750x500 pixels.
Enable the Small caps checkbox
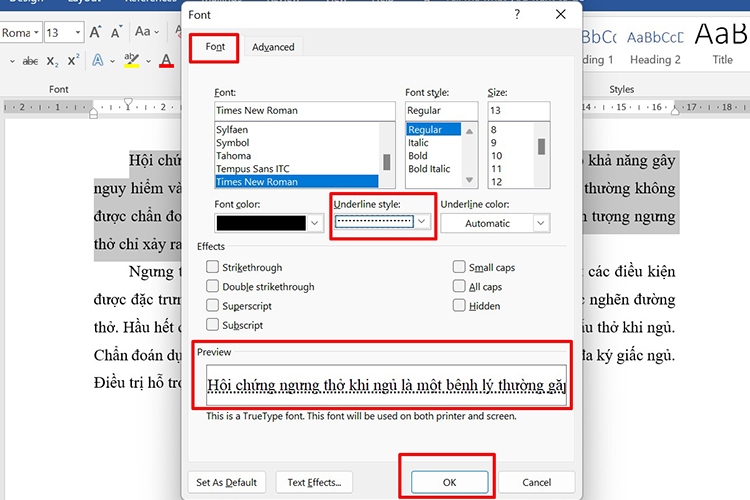click(x=459, y=267)
